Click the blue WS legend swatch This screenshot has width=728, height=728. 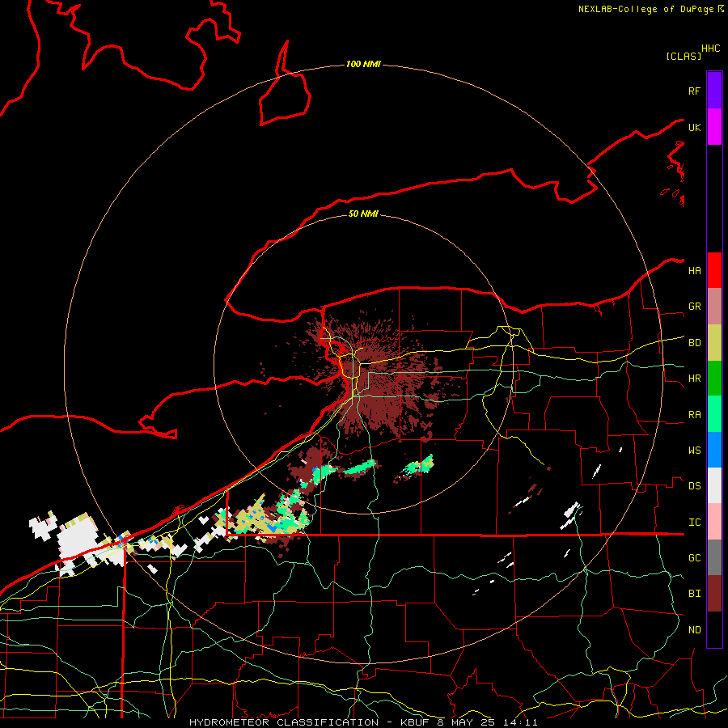coord(714,450)
